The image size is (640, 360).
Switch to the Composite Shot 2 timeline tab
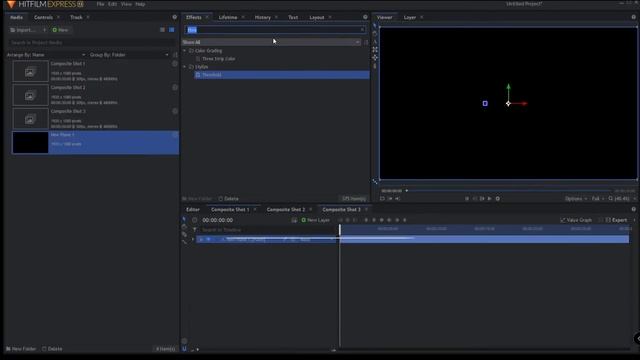point(286,209)
